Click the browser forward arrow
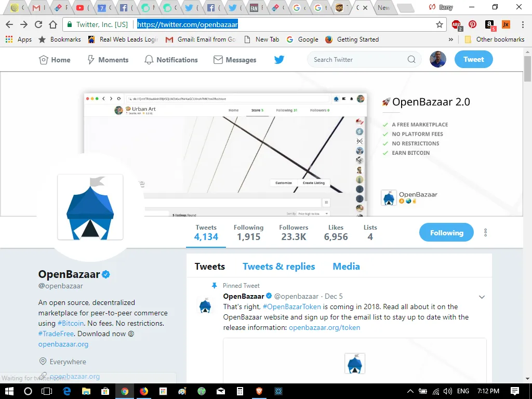 point(24,24)
